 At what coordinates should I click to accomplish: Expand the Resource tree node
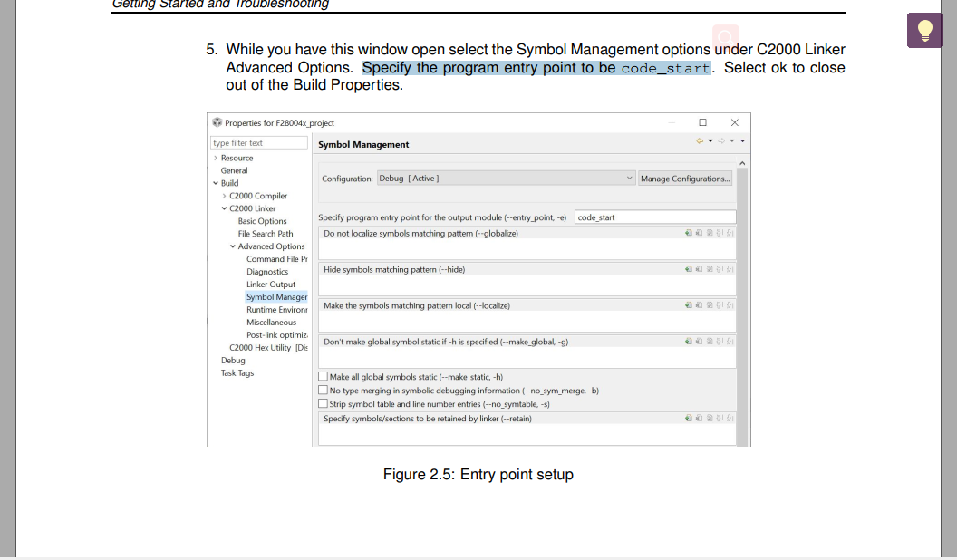point(216,158)
